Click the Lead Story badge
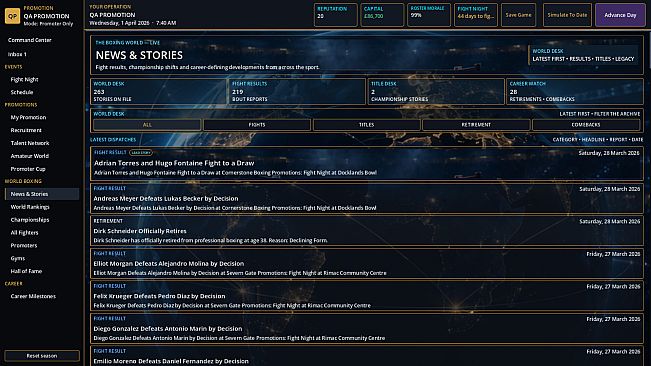 click(x=141, y=153)
